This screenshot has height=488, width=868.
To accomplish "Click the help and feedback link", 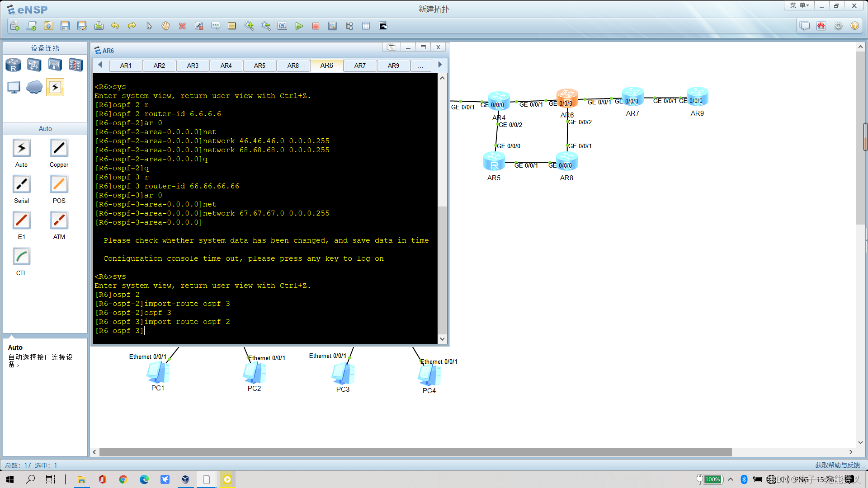I will click(837, 465).
